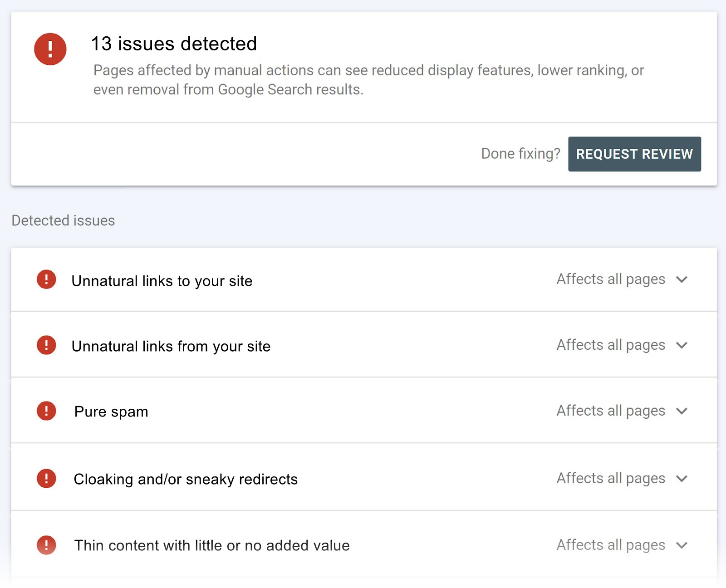Select the 'Unnatural links from your site' row
Image resolution: width=726 pixels, height=588 pixels.
pos(171,346)
